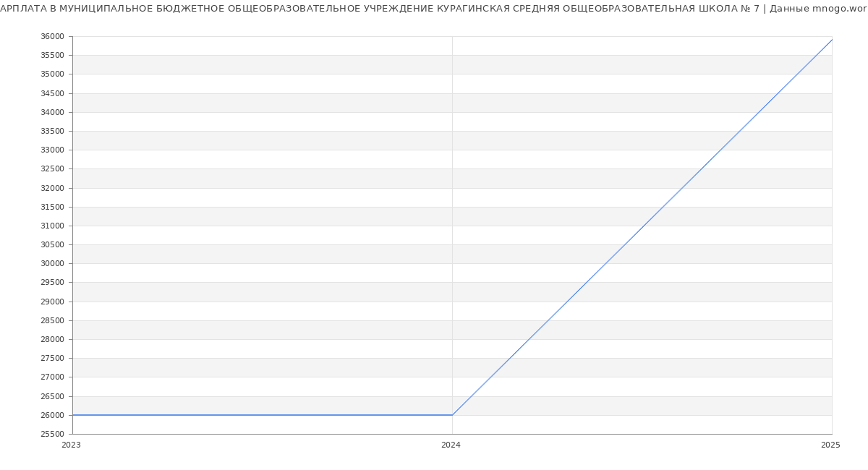Click the 29500 y-axis label
Image resolution: width=868 pixels, height=470 pixels.
click(52, 283)
